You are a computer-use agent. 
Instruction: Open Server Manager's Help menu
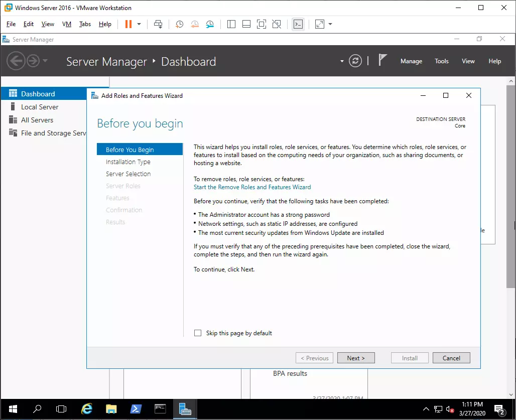[494, 61]
